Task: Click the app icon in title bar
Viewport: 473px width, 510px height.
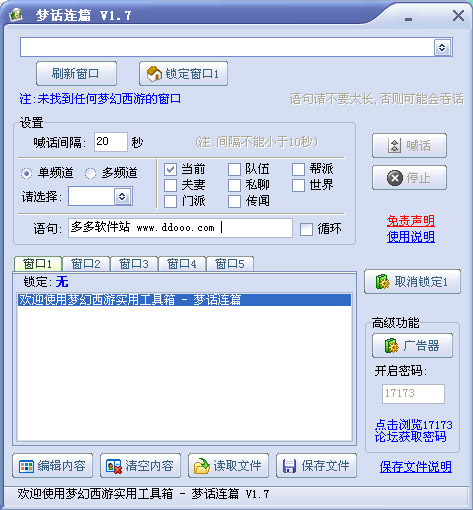Action: point(16,15)
